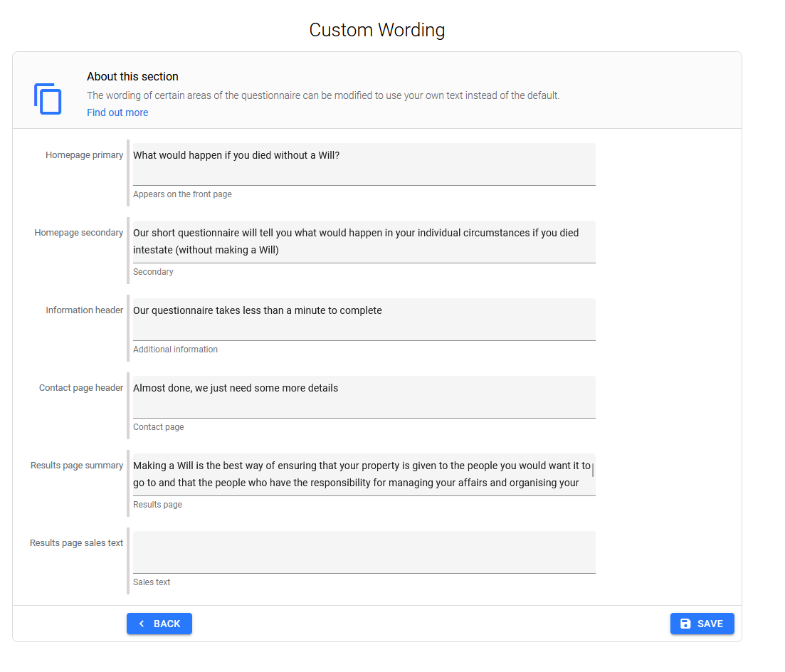
Task: Click the Results page sales text label
Action: (76, 543)
